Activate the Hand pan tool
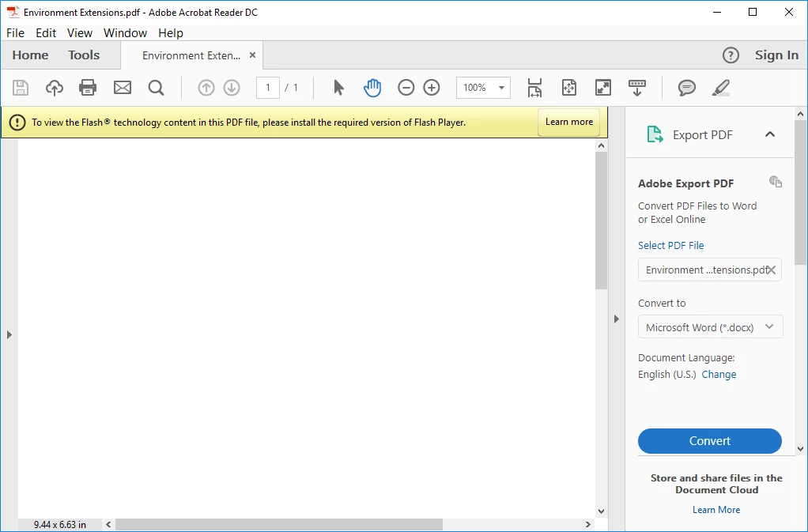This screenshot has height=532, width=808. [372, 88]
